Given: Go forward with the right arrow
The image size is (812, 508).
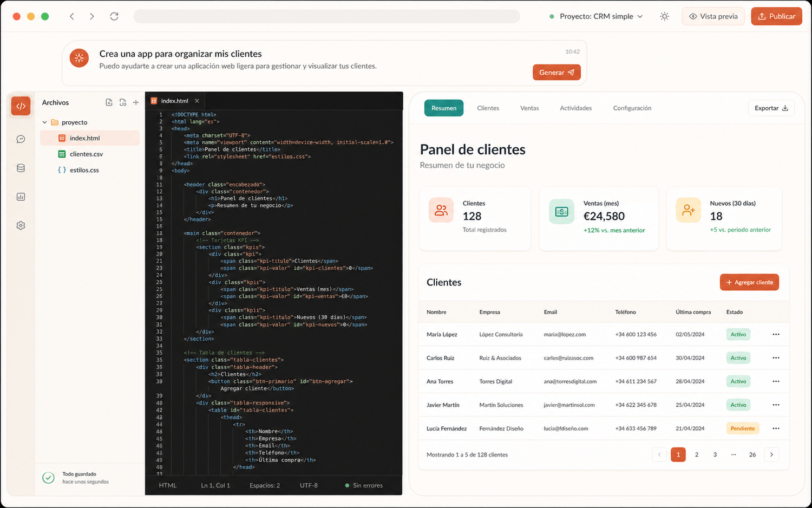Looking at the screenshot, I should point(92,16).
